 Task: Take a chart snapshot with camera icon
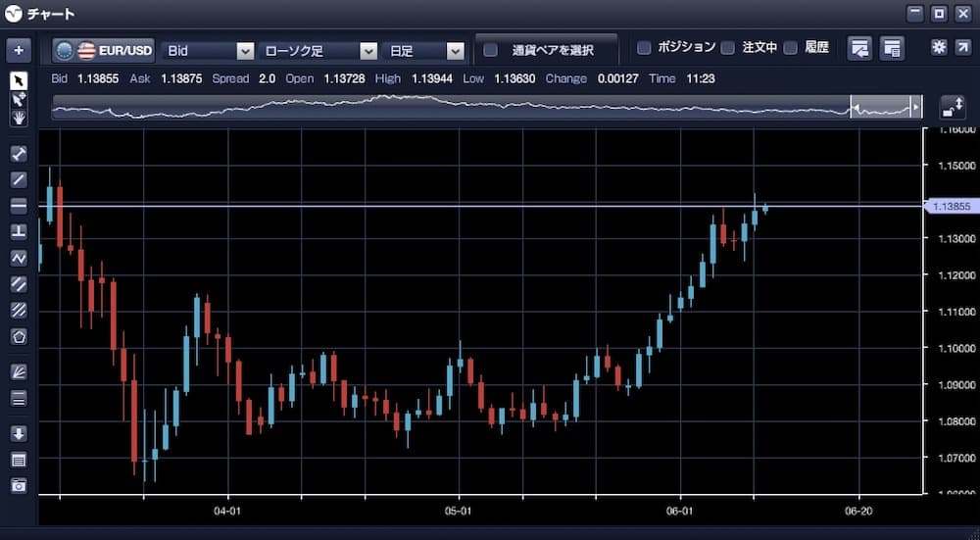point(19,485)
